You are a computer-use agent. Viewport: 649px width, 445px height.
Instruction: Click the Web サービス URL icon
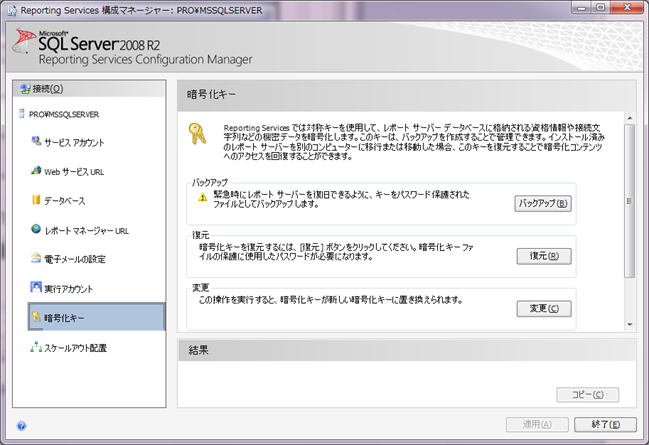(36, 171)
